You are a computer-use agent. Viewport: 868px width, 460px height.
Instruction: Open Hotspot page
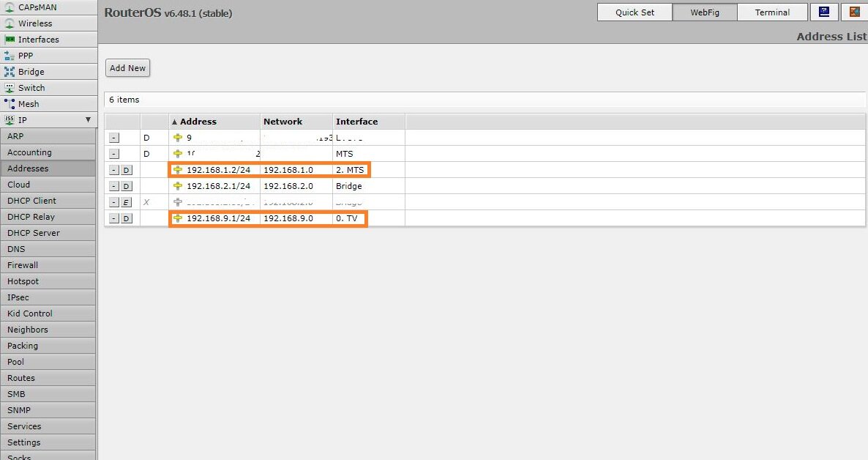coord(48,281)
